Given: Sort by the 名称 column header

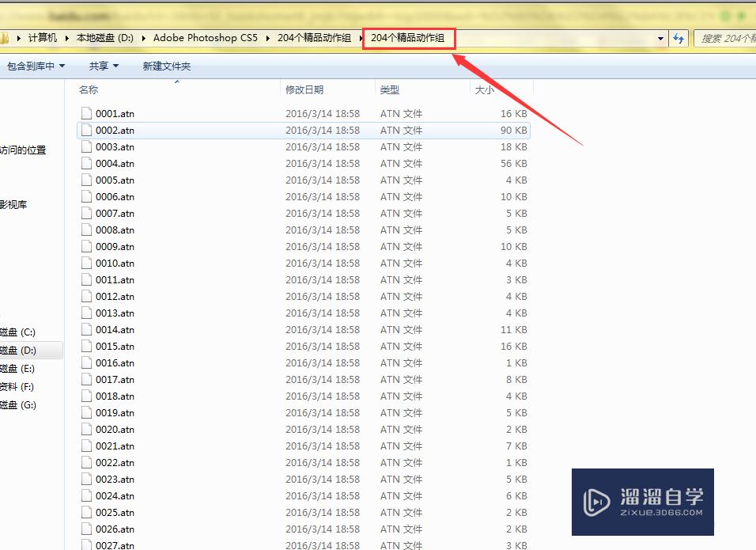Looking at the screenshot, I should tap(89, 90).
